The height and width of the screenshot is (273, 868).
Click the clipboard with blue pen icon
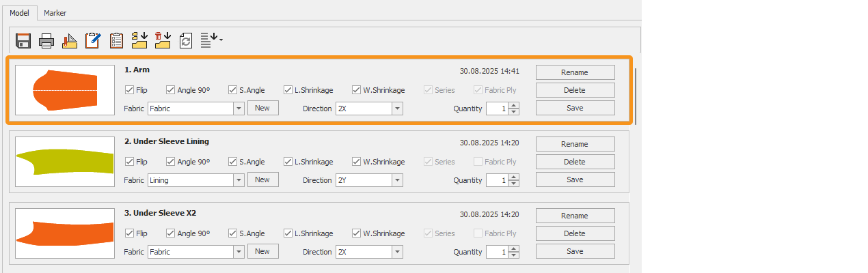93,41
